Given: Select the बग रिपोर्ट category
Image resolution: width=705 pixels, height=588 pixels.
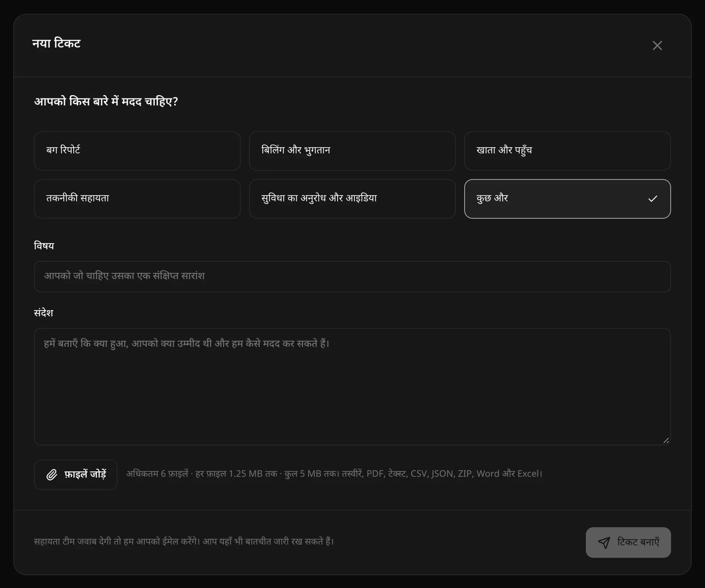Looking at the screenshot, I should 137,151.
